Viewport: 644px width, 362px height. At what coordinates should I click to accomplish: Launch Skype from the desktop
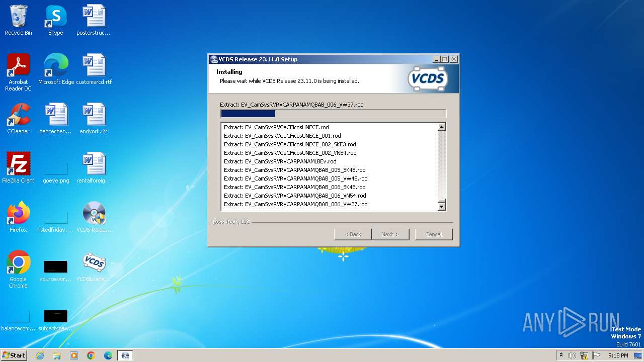pos(55,20)
